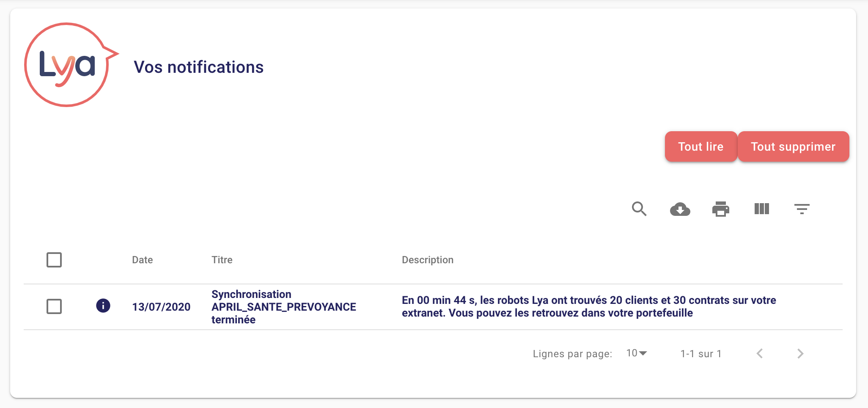
Task: Sort by Date column header
Action: pyautogui.click(x=142, y=260)
